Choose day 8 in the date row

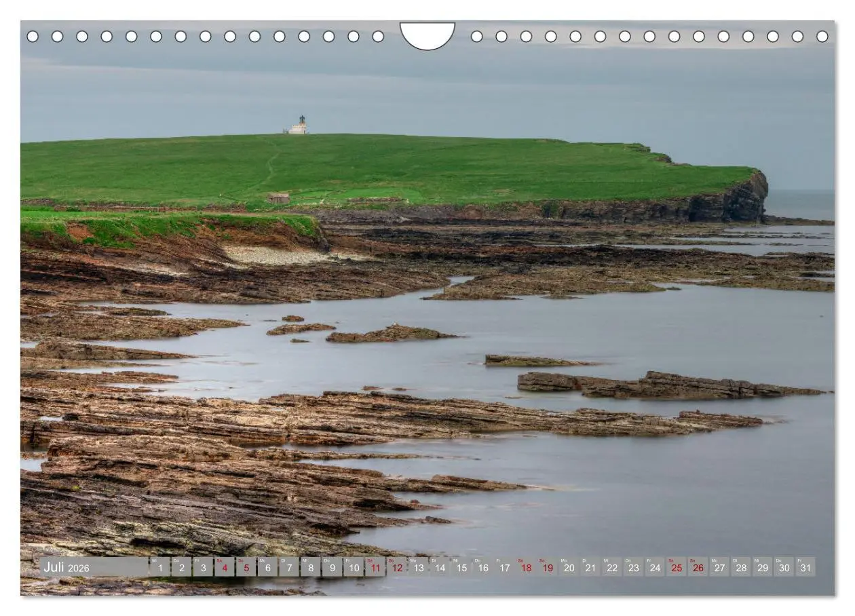311,567
